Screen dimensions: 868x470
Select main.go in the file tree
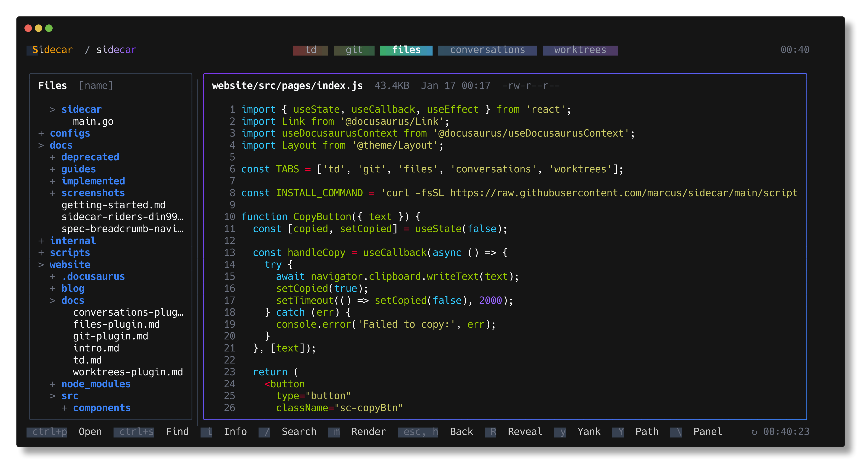point(93,121)
